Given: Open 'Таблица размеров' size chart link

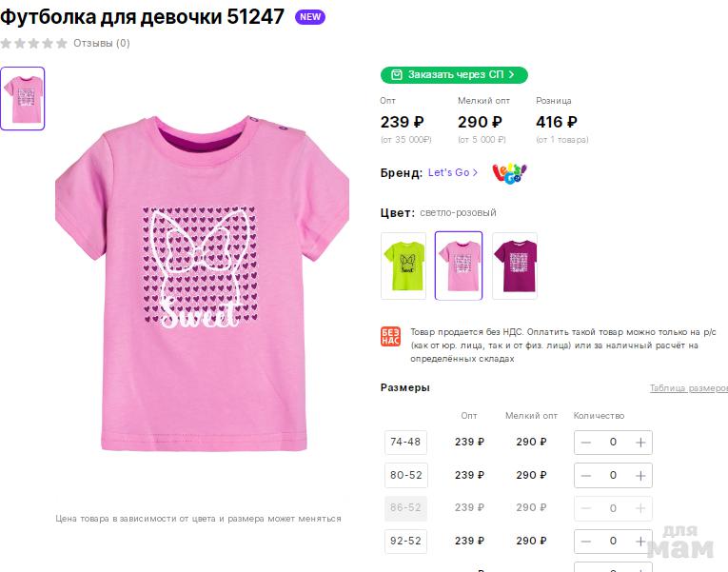Looking at the screenshot, I should [689, 387].
